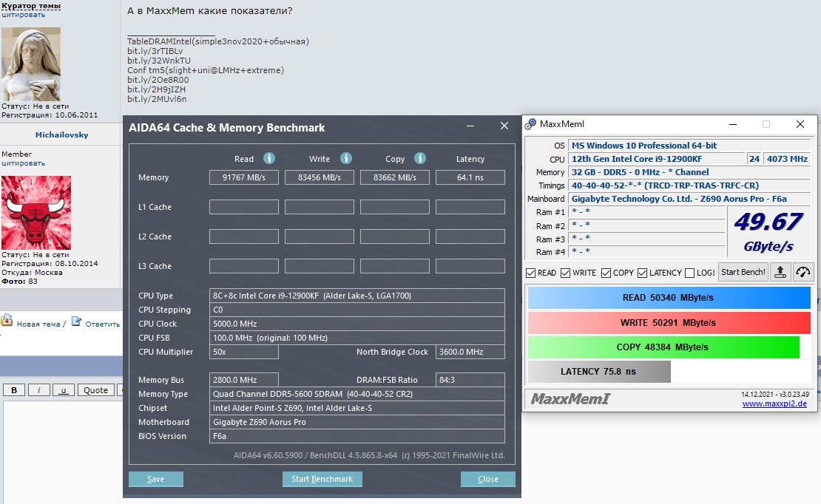Image resolution: width=821 pixels, height=504 pixels.
Task: Click the MaxxMem 4073 MHz CPU frequency field
Action: tap(787, 159)
